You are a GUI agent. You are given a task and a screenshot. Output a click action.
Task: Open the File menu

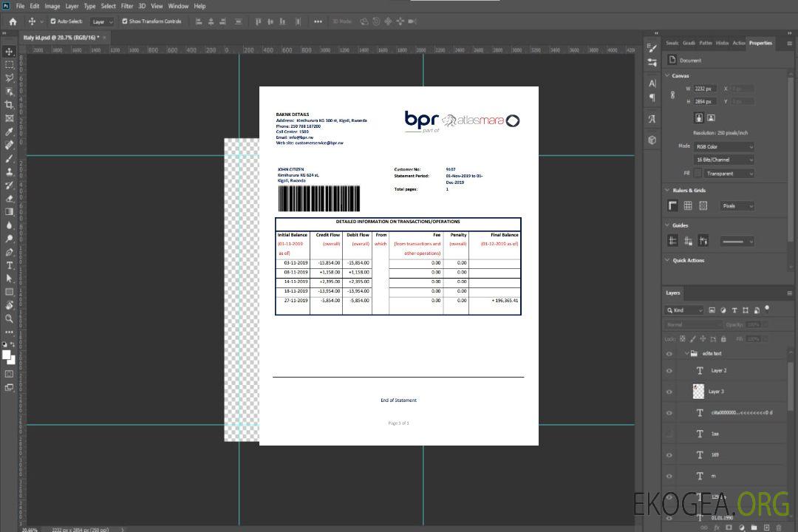pos(20,6)
